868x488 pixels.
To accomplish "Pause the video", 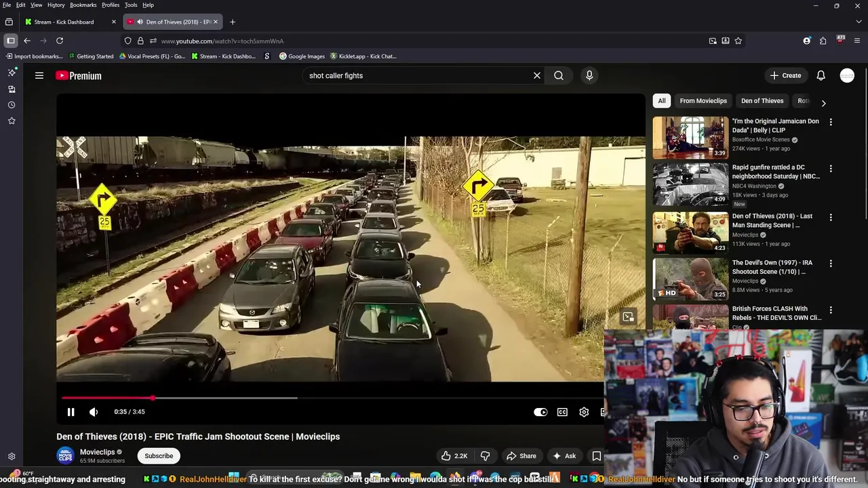I will 71,412.
